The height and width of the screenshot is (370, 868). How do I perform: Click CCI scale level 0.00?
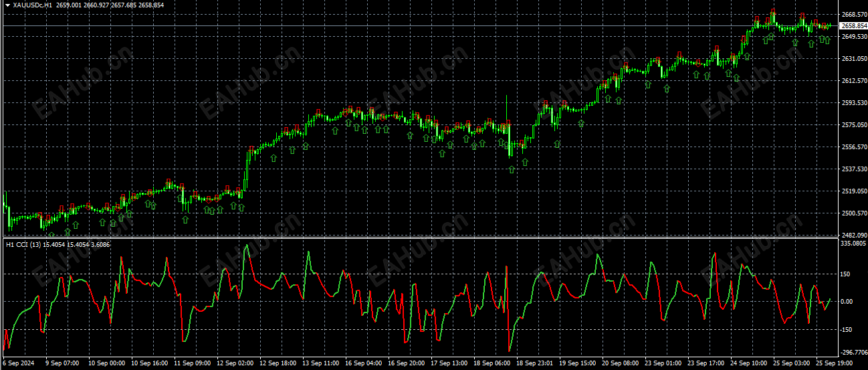tap(848, 302)
